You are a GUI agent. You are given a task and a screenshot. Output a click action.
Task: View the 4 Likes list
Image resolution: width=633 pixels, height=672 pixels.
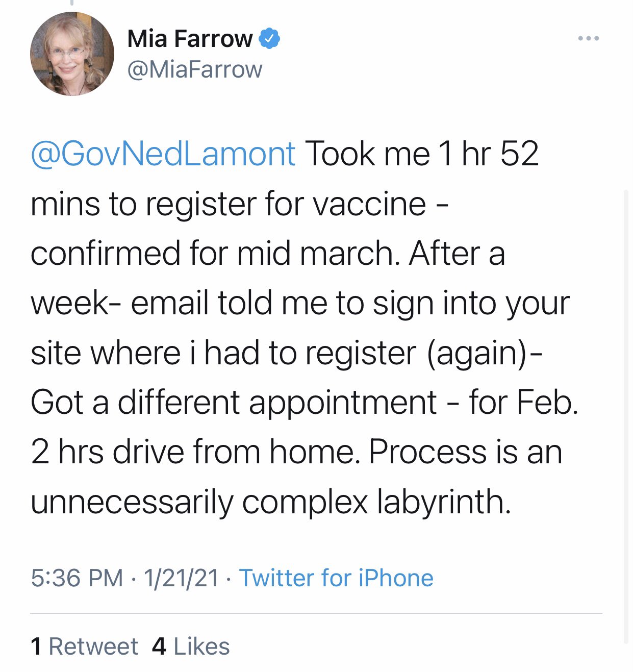[x=191, y=646]
